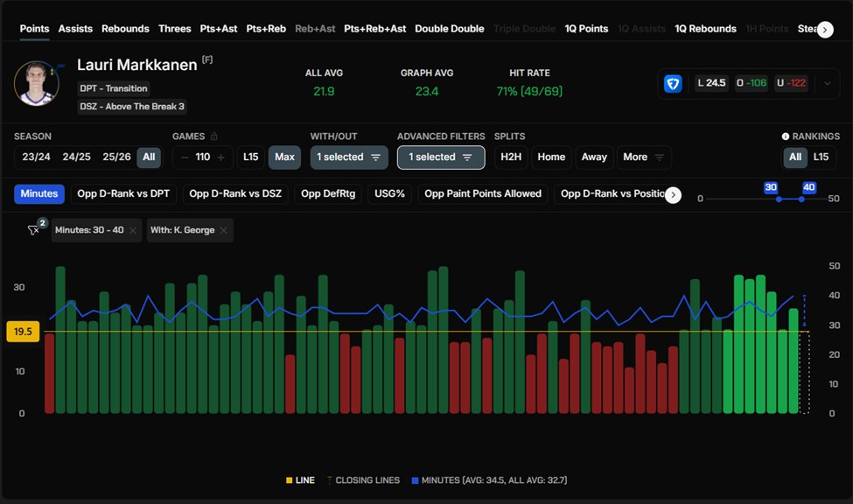Viewport: 853px width, 504px height.
Task: Toggle the H2H split
Action: [x=511, y=157]
